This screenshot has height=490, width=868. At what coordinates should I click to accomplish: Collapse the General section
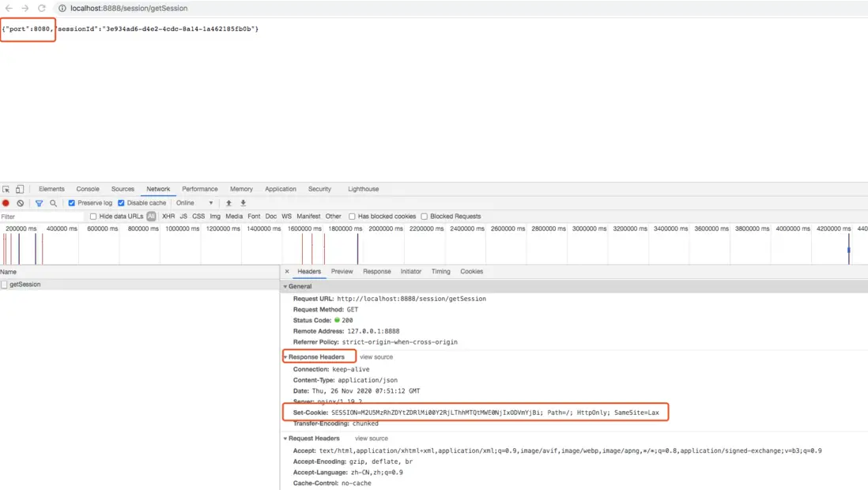pos(285,287)
